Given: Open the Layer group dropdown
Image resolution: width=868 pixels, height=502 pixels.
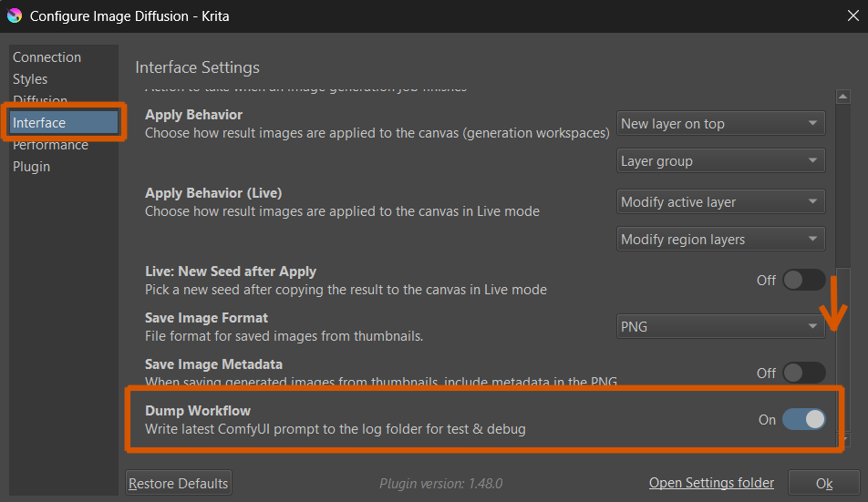Looking at the screenshot, I should (x=720, y=161).
